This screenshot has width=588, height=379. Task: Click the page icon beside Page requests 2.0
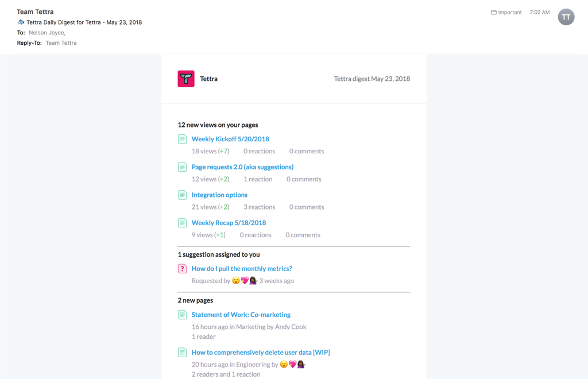pos(182,167)
